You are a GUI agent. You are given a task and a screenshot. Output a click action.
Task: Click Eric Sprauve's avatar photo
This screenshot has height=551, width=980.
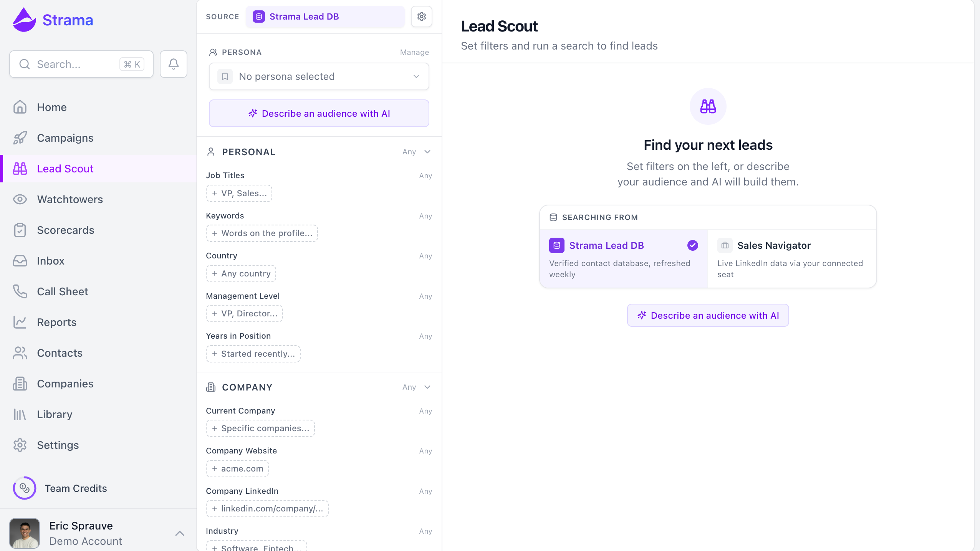(x=25, y=533)
